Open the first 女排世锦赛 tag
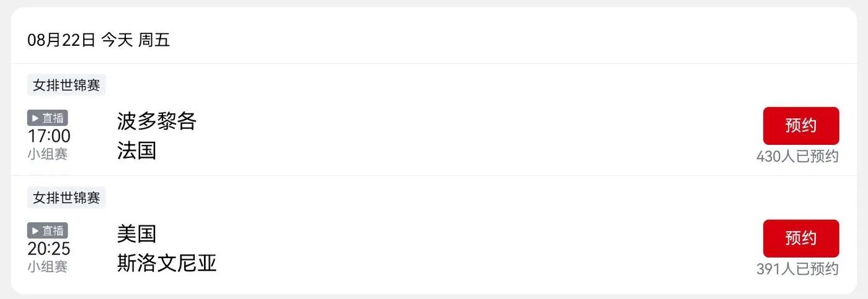 coord(66,85)
